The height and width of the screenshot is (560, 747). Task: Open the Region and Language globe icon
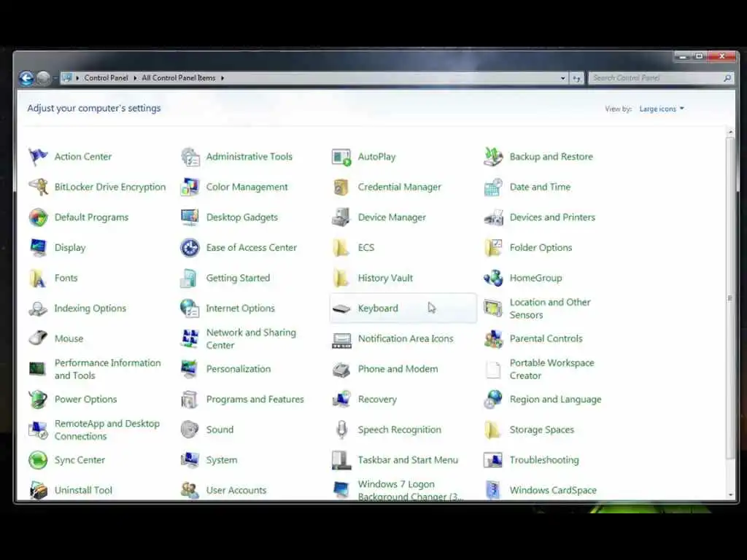click(x=493, y=399)
